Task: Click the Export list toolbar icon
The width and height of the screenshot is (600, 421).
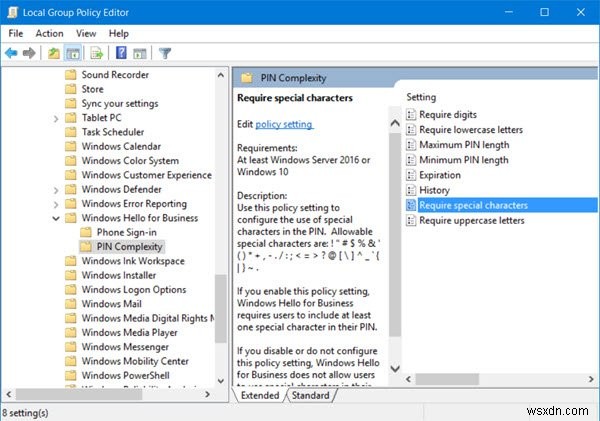Action: 96,53
